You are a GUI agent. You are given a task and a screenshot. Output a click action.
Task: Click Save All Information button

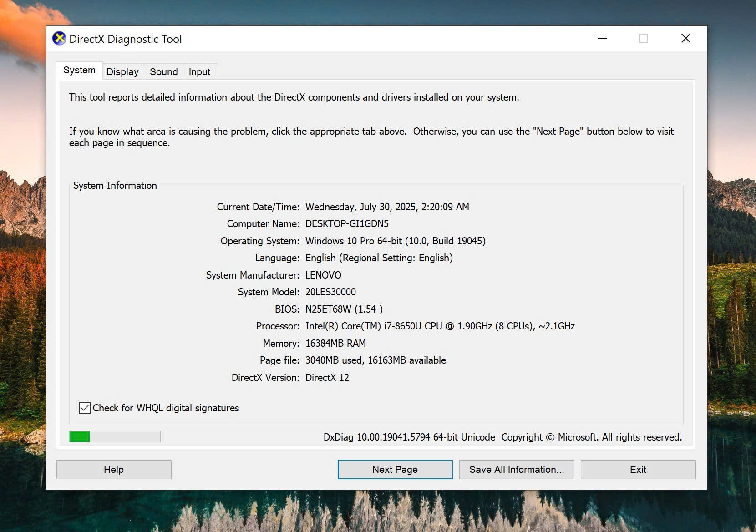pyautogui.click(x=516, y=470)
